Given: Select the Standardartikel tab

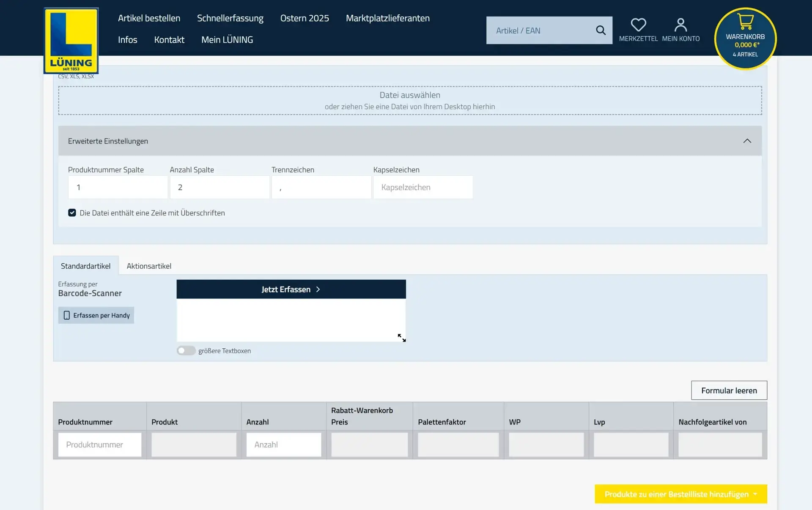Looking at the screenshot, I should [x=86, y=265].
